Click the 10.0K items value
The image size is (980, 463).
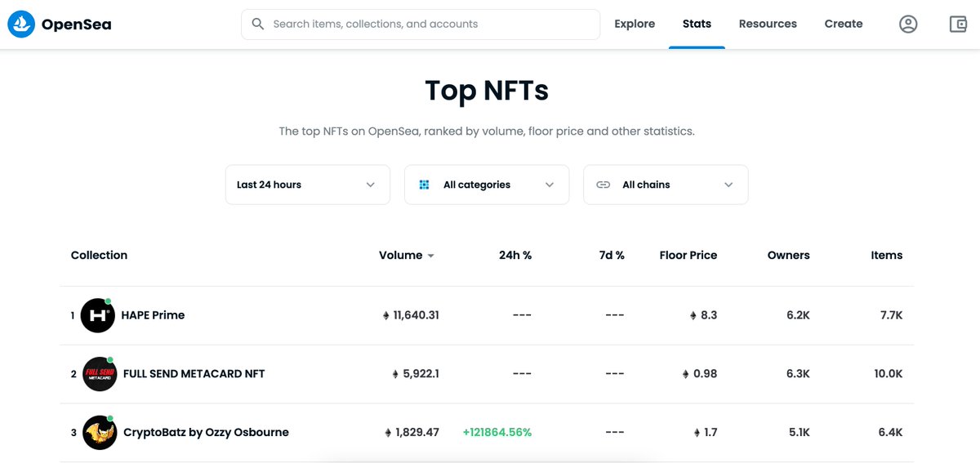click(x=889, y=374)
